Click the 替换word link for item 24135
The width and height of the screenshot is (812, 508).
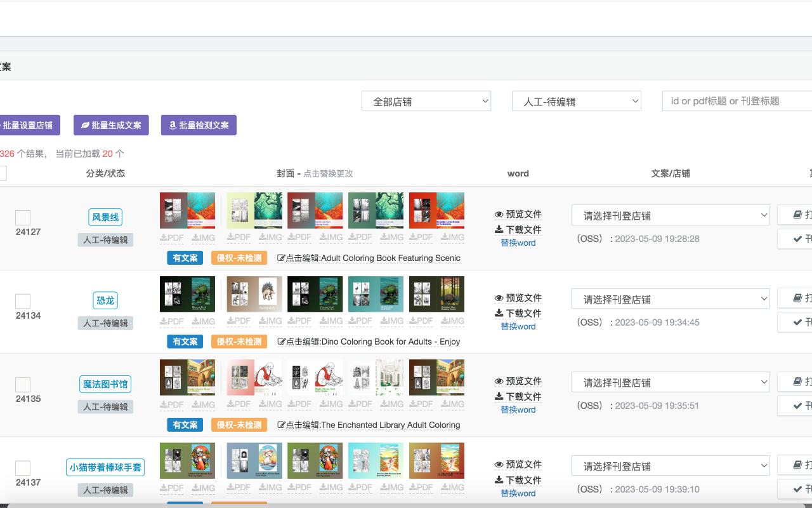518,410
